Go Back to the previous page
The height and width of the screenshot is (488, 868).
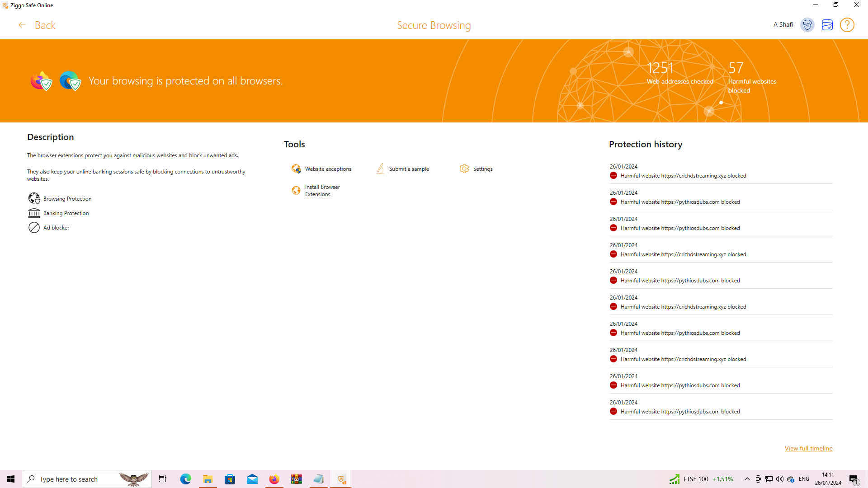(x=37, y=25)
